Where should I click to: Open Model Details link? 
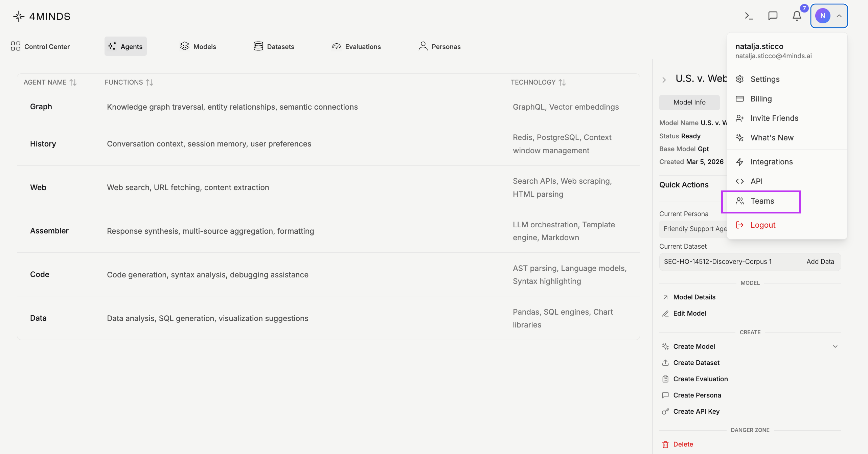(694, 297)
